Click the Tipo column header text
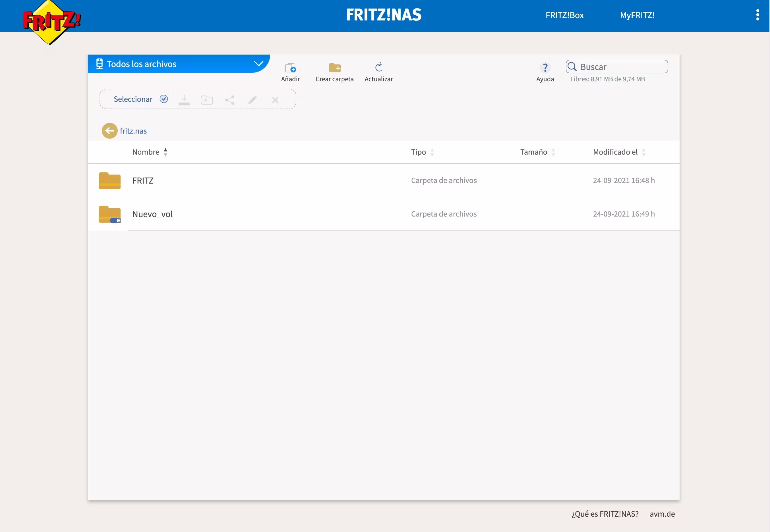 [418, 152]
